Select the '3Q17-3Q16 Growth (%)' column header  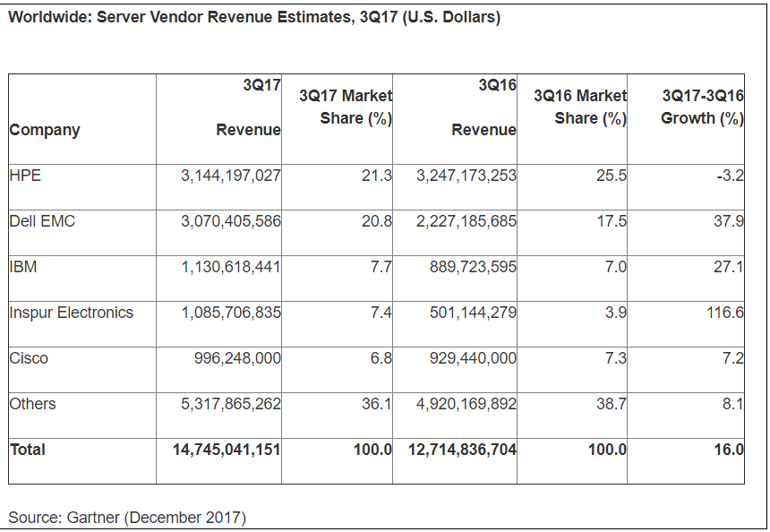click(702, 107)
